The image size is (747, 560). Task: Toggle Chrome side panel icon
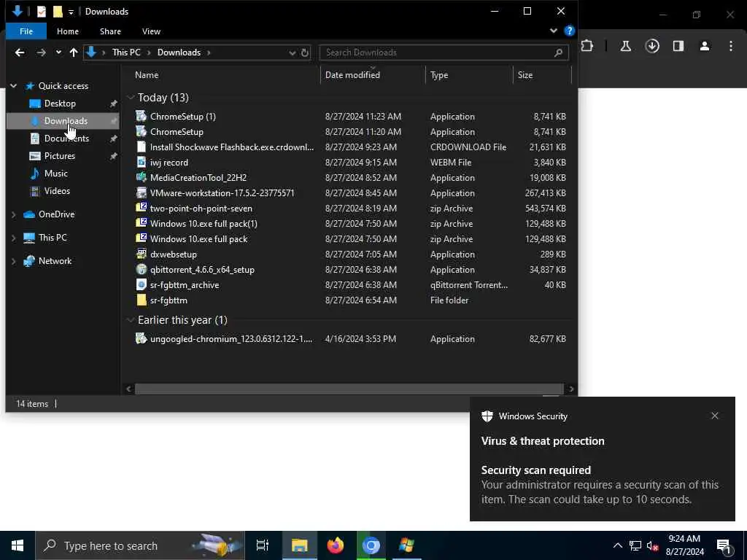pyautogui.click(x=678, y=46)
